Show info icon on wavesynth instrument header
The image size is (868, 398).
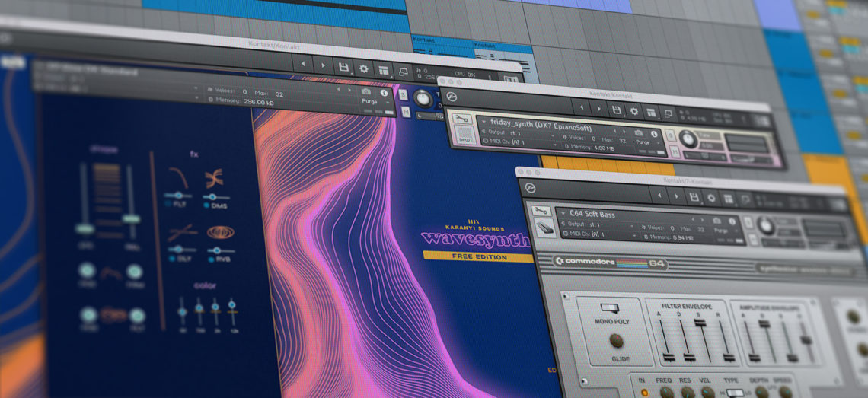click(x=385, y=93)
